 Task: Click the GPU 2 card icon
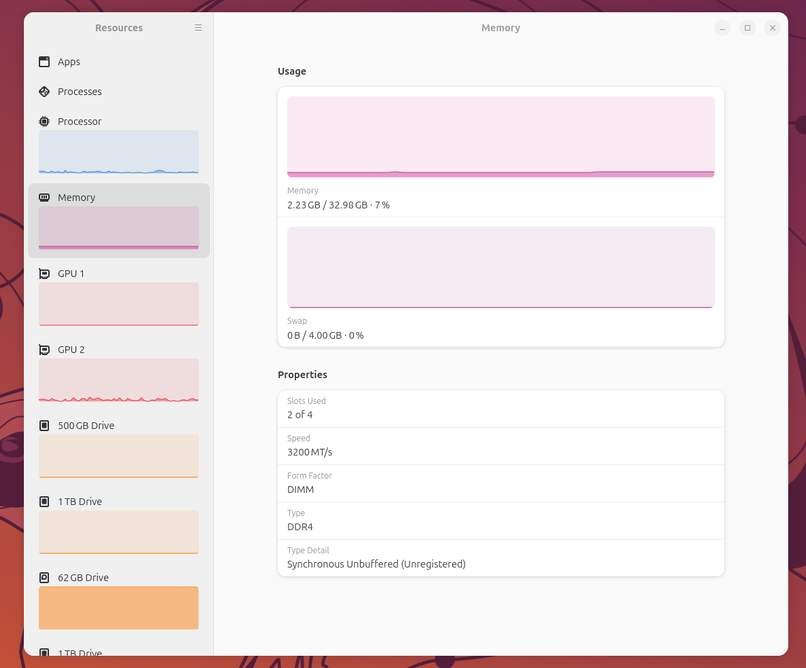click(x=45, y=349)
